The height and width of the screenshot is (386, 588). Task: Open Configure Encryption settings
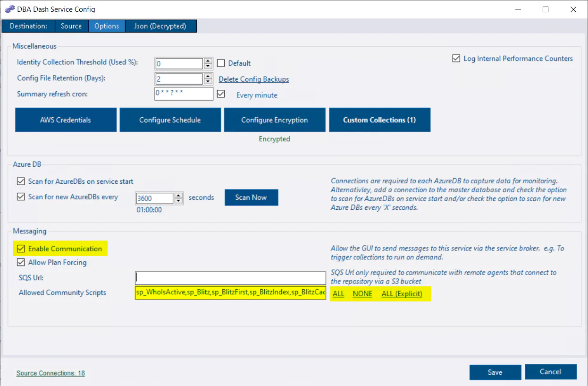coord(275,120)
